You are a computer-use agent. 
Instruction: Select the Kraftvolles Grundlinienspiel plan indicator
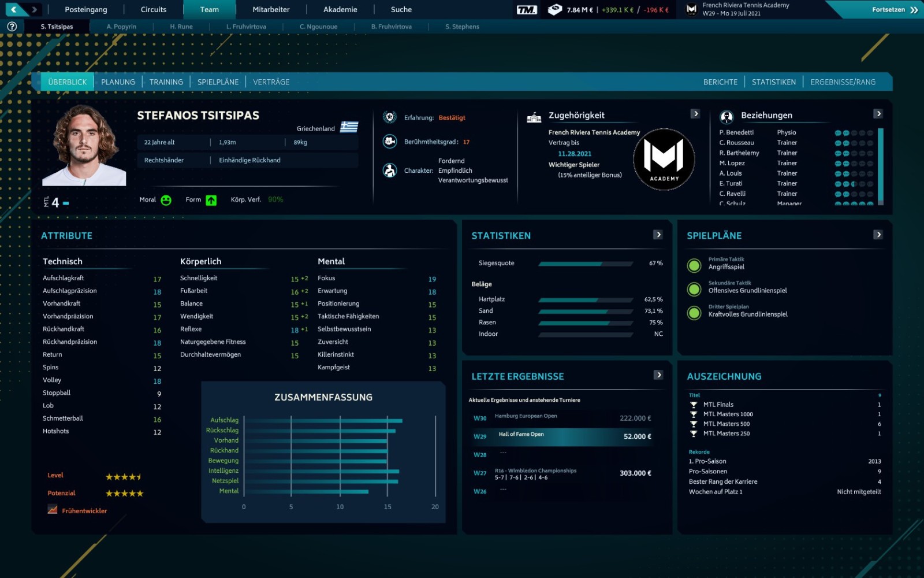tap(694, 313)
